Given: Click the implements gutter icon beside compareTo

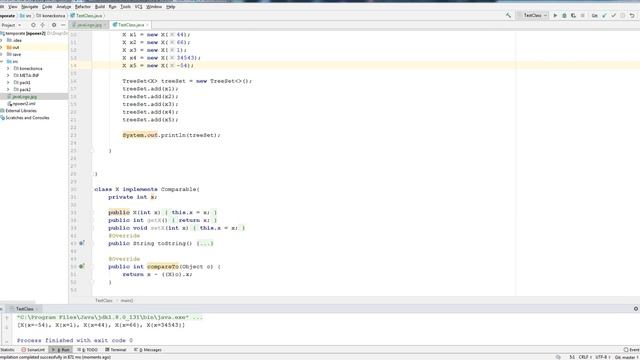Looking at the screenshot, I should point(82,267).
